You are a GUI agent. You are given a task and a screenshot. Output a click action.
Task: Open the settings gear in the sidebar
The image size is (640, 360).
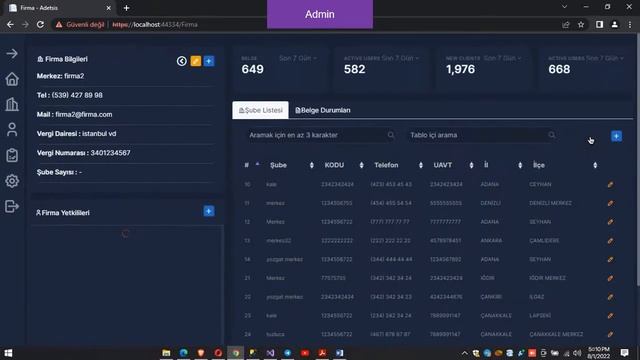point(12,181)
